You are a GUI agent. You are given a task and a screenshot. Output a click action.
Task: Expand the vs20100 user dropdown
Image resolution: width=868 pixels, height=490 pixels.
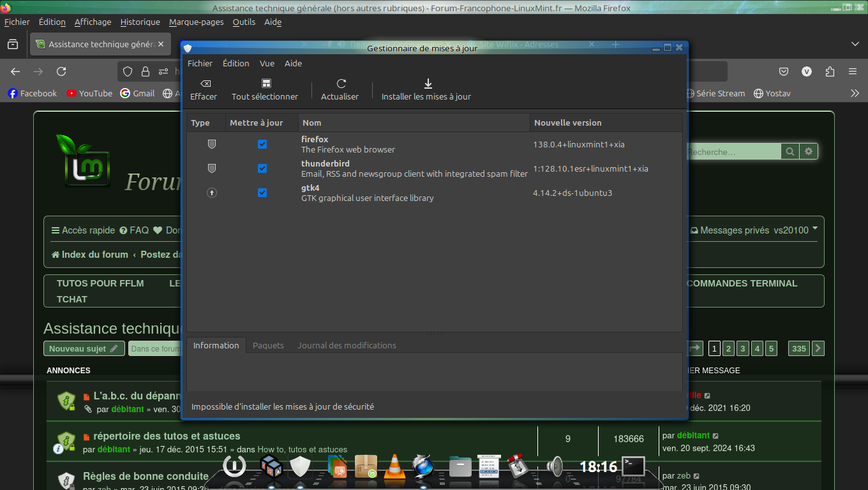(x=815, y=228)
